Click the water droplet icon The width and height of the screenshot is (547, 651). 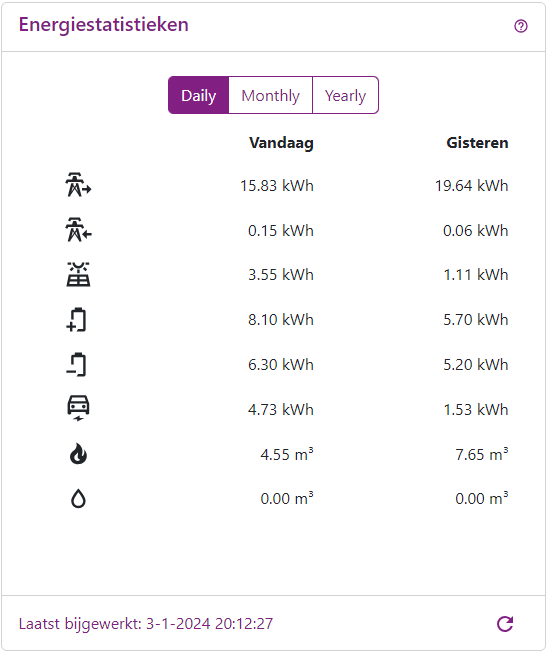pyautogui.click(x=78, y=498)
